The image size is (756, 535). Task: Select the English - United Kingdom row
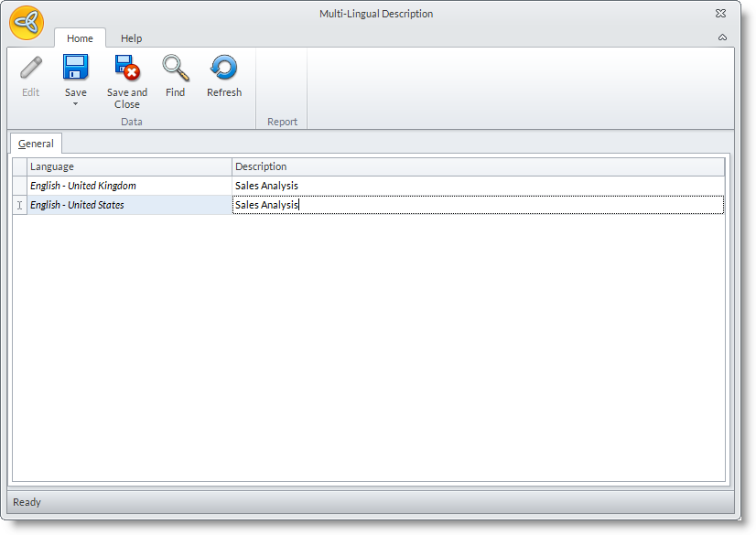coord(128,186)
